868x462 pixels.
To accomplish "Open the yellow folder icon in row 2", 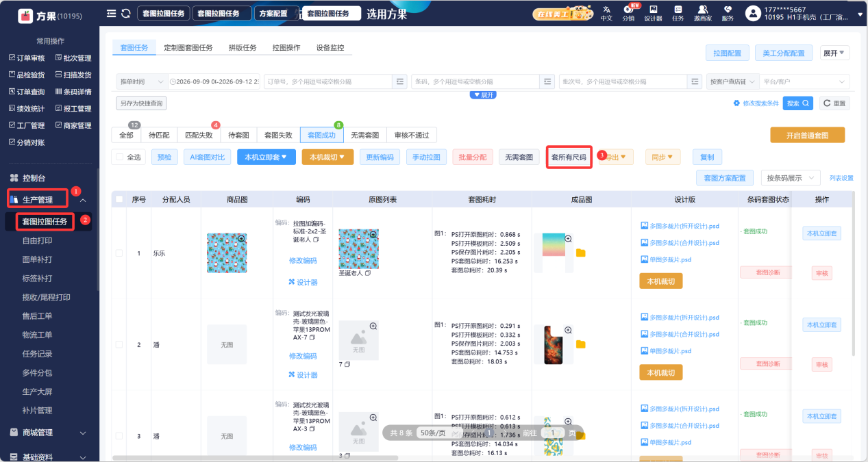I will coord(581,344).
